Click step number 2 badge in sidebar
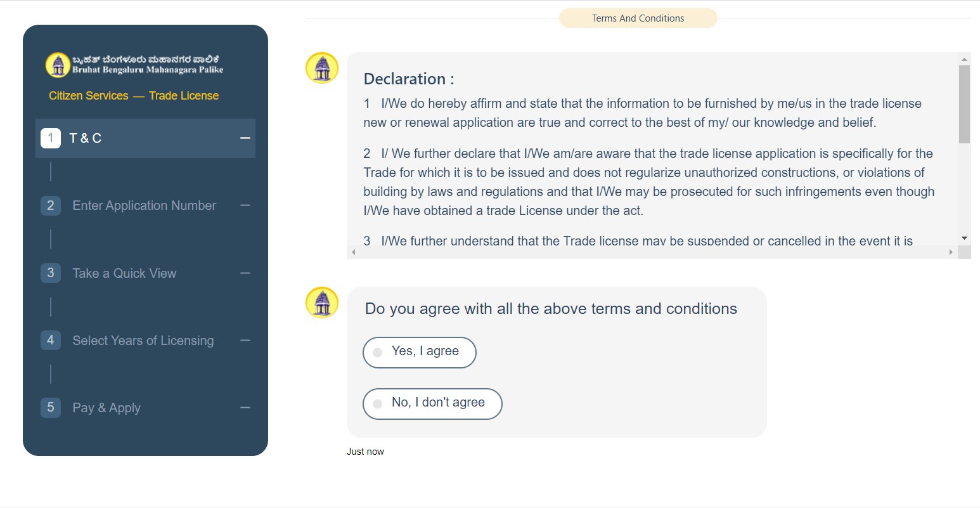Viewport: 980px width, 508px height. [x=51, y=205]
